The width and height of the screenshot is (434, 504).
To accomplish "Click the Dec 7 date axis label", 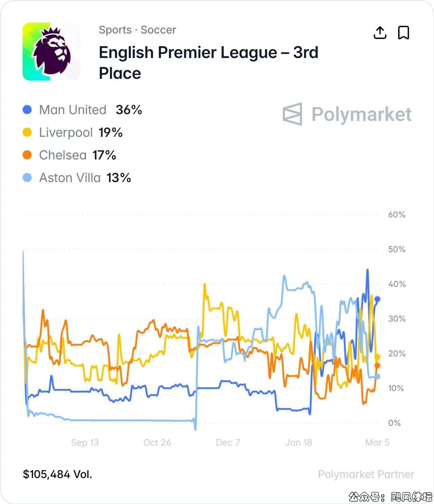I will (228, 443).
